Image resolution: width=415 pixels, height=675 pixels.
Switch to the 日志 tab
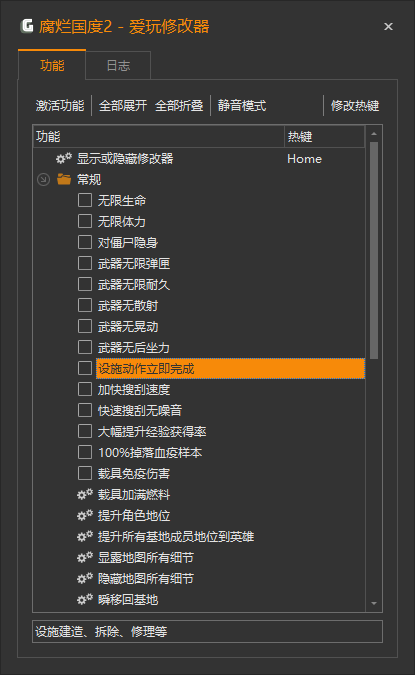(x=118, y=65)
